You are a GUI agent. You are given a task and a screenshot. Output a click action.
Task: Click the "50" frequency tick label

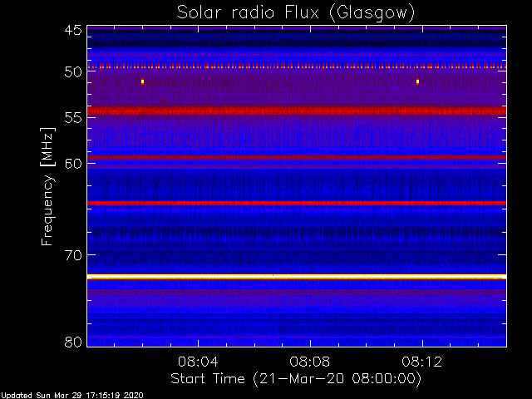pos(73,71)
